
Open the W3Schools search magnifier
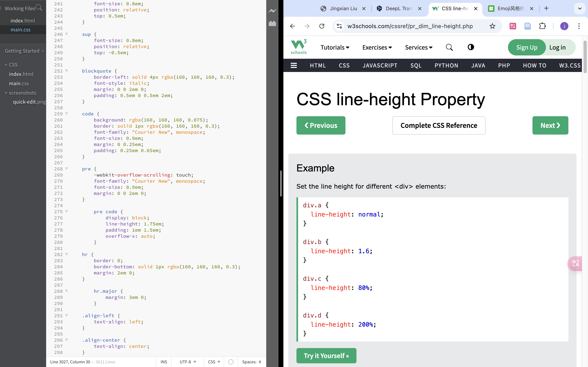449,47
